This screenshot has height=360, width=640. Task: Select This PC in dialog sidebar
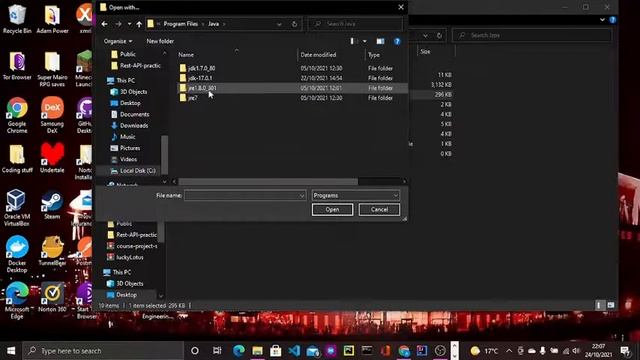[x=125, y=80]
